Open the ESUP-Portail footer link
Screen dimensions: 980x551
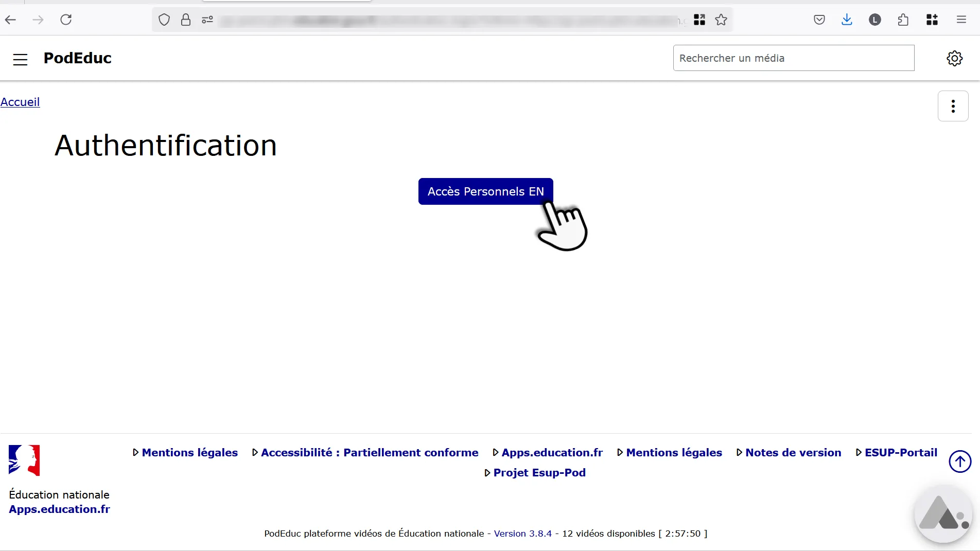[901, 453]
